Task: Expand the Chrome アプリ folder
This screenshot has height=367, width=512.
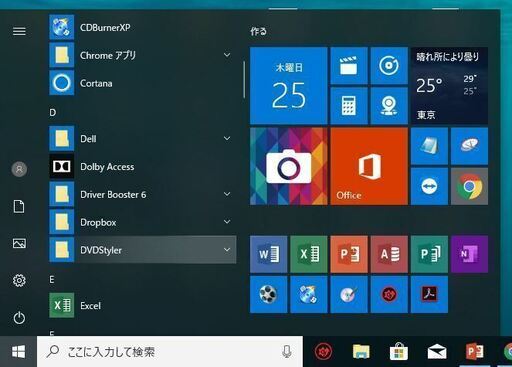Action: [227, 55]
